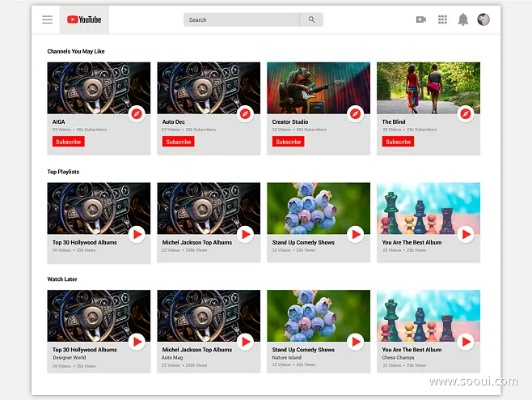This screenshot has height=400, width=532.
Task: Play Stand Up Comedy Shows in Top Playlists
Action: tap(355, 234)
